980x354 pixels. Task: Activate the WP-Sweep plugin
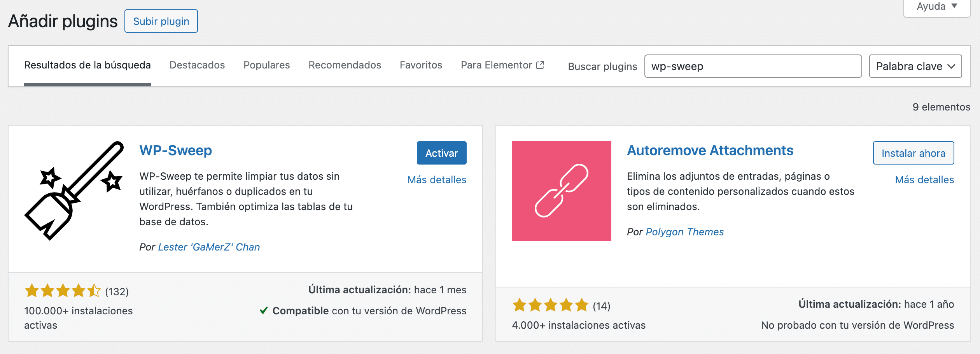click(441, 153)
